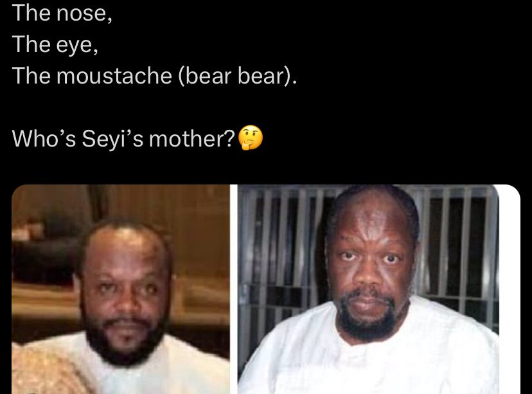Click the word 'mother?' before the emoji

[192, 138]
